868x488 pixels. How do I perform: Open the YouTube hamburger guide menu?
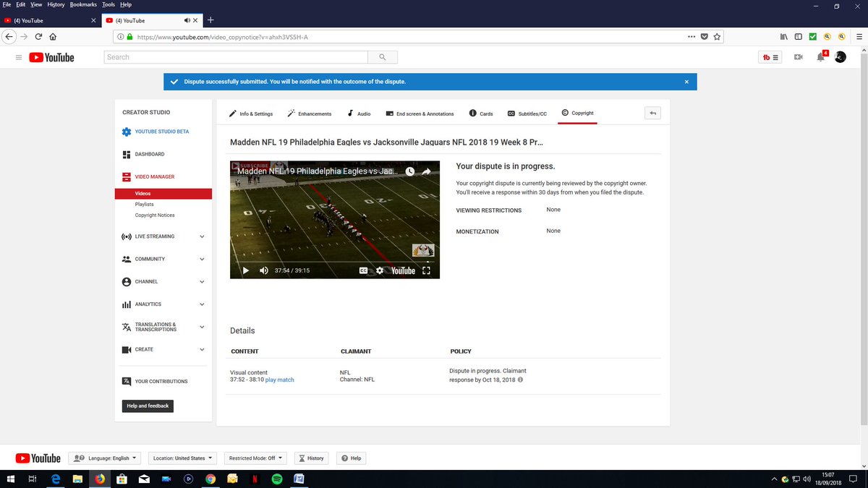(18, 57)
